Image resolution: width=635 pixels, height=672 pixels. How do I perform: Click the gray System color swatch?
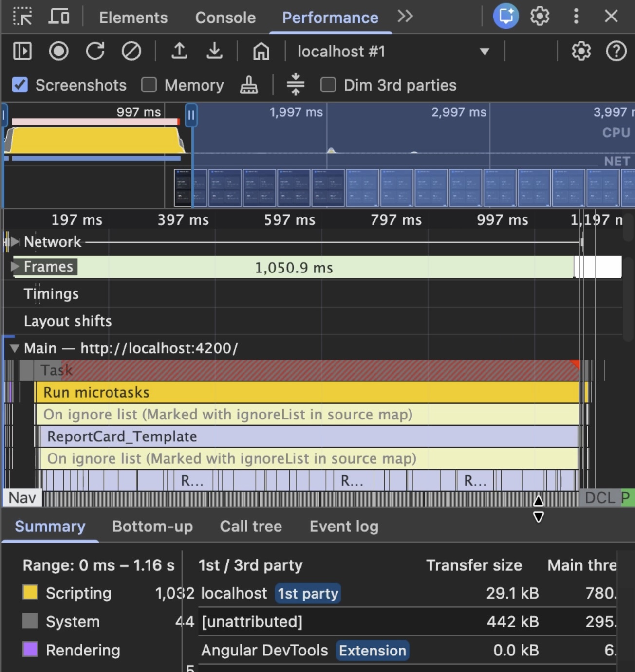(30, 620)
